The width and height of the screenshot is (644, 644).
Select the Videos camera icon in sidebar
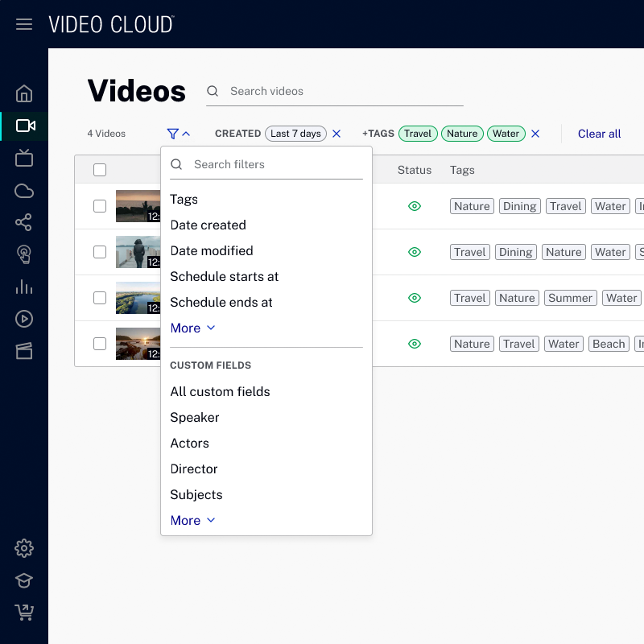coord(24,126)
